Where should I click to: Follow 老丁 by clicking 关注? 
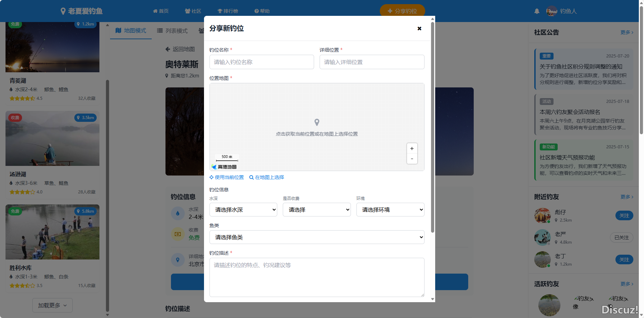(624, 259)
